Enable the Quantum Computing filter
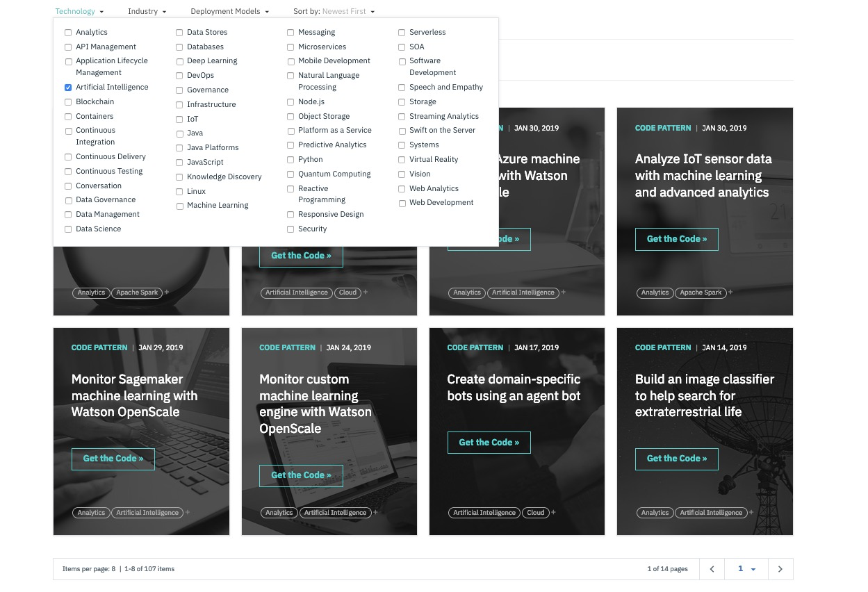Viewport: 868px width, 592px height. [x=290, y=174]
